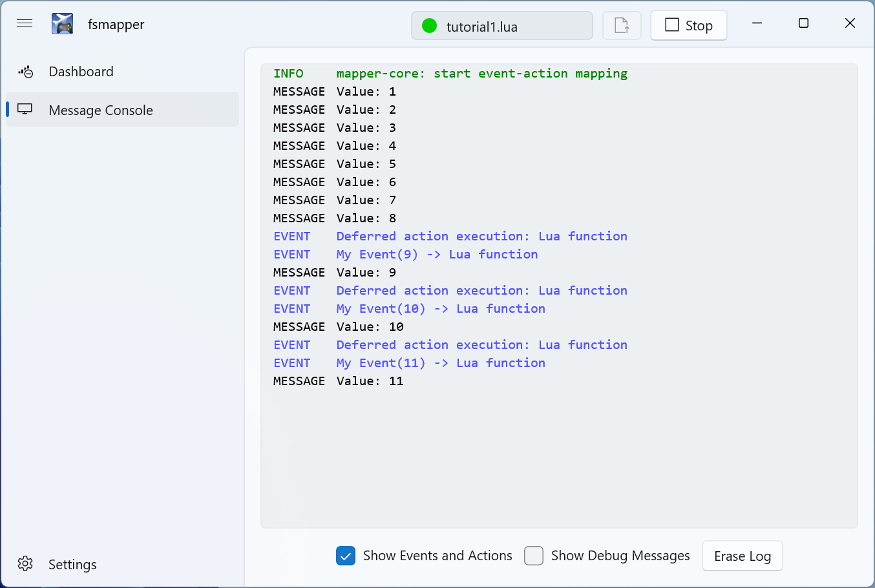Click the Dashboard gauge icon
875x588 pixels.
(26, 72)
